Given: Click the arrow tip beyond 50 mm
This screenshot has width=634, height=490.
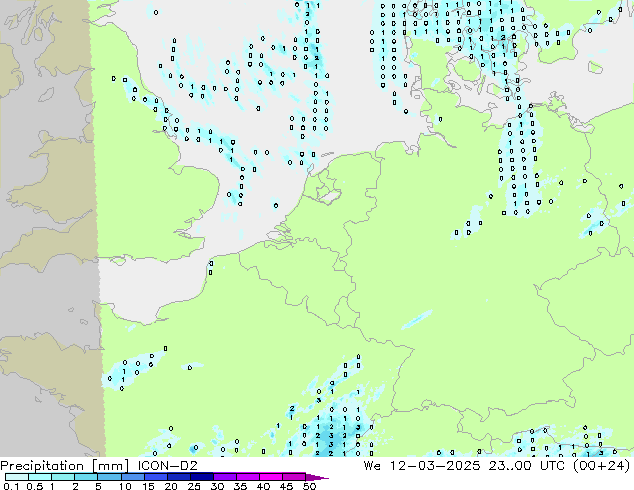Looking at the screenshot, I should 317,477.
